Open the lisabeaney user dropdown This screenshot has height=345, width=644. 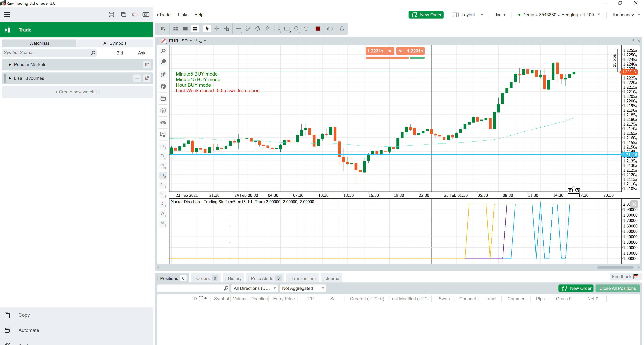click(x=626, y=15)
